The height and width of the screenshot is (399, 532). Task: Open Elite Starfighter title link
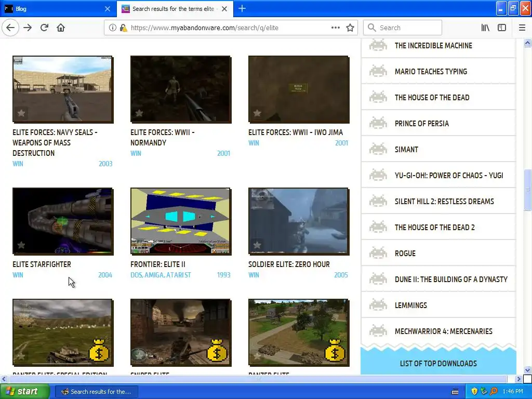tap(42, 264)
